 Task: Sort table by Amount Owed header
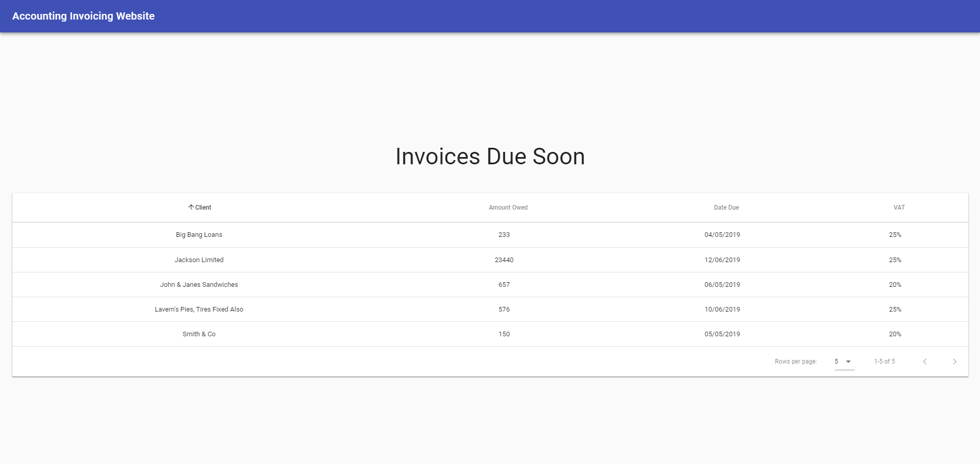coord(508,208)
